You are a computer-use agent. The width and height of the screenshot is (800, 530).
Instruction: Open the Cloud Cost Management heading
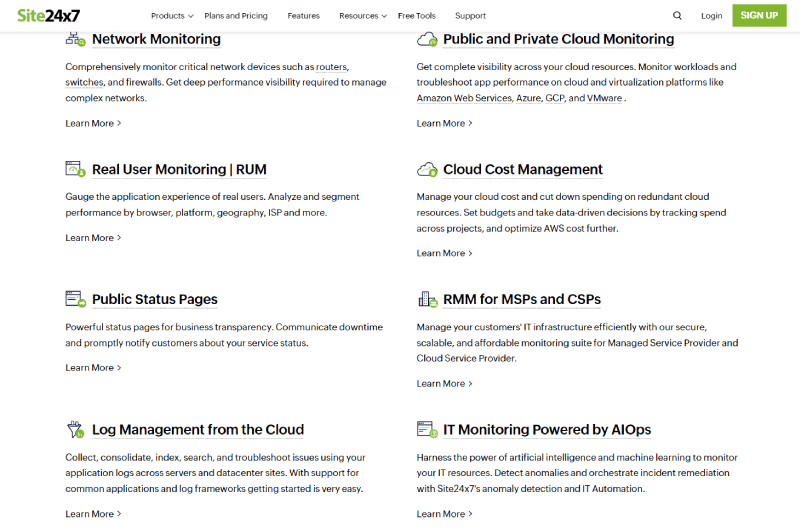coord(523,169)
